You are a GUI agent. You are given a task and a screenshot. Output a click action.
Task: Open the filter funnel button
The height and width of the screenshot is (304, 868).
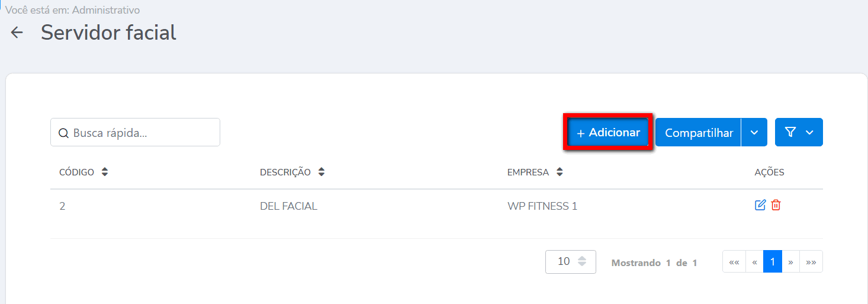790,132
